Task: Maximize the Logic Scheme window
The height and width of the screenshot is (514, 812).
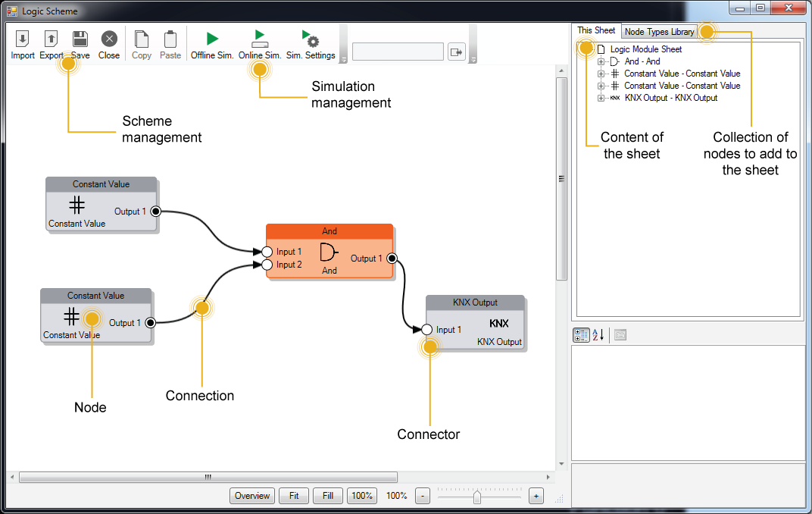Action: 760,8
